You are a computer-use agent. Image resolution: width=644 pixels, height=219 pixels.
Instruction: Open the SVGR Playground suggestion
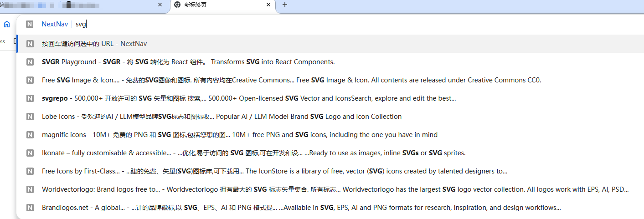click(x=330, y=62)
